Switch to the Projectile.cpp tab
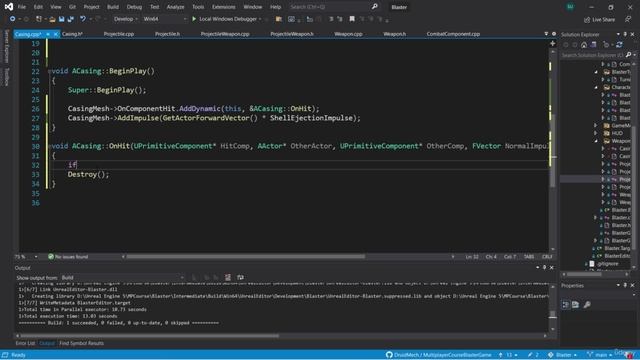 point(119,34)
